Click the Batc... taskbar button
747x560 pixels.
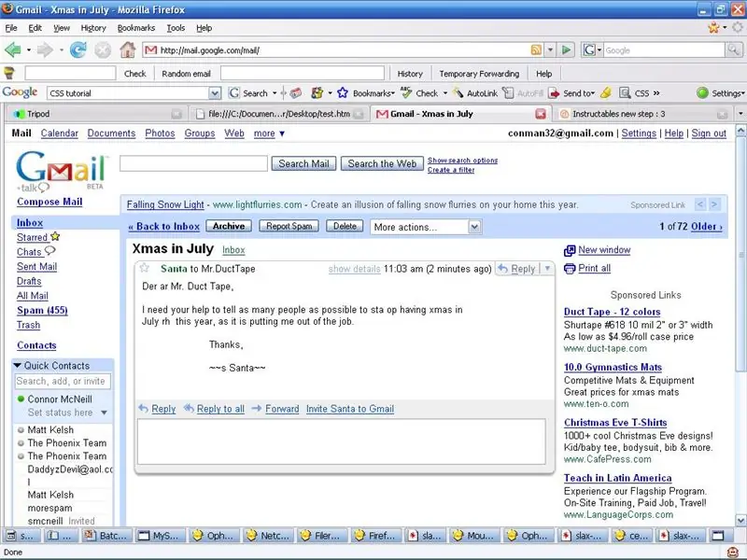[106, 536]
